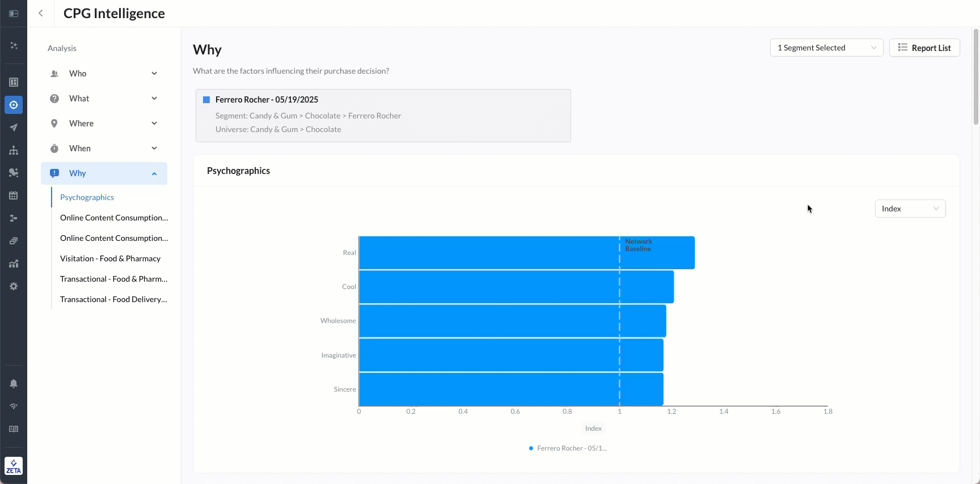Click the Report List button

point(924,48)
